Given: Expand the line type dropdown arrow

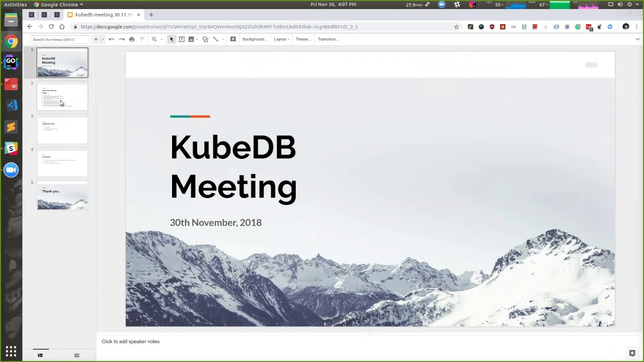Looking at the screenshot, I should tap(222, 39).
